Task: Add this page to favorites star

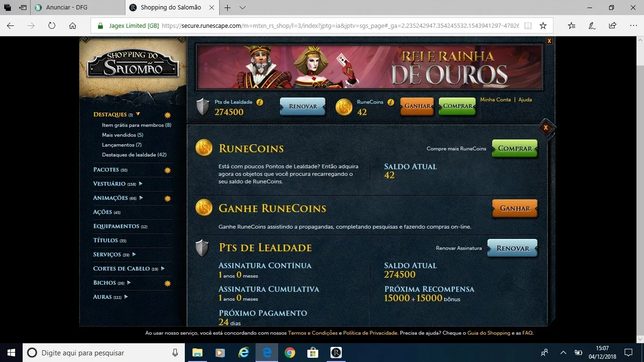Action: point(543,25)
